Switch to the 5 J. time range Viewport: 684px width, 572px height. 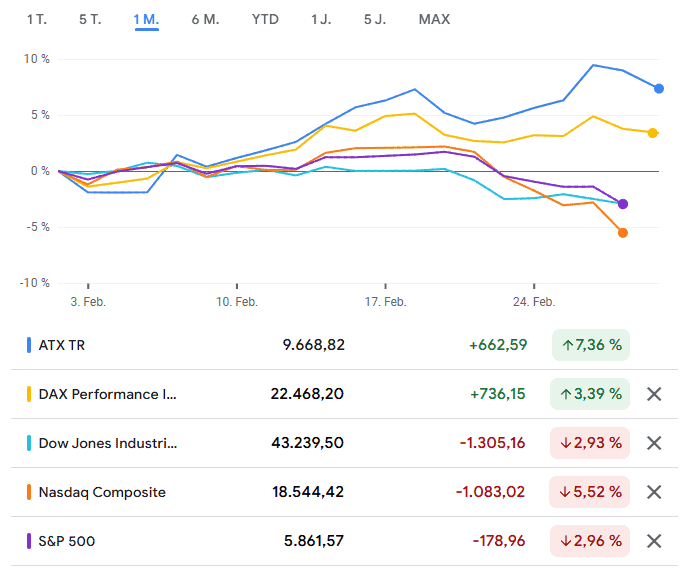pos(375,20)
